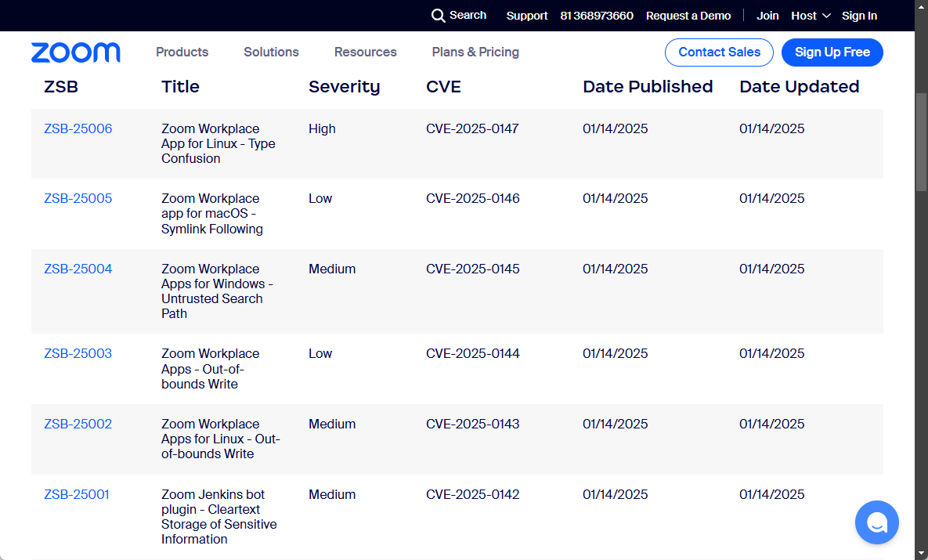Click the CVE column header

[443, 87]
